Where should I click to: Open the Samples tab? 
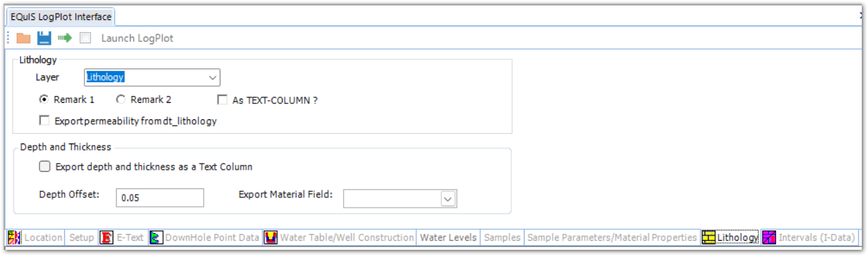coord(502,237)
